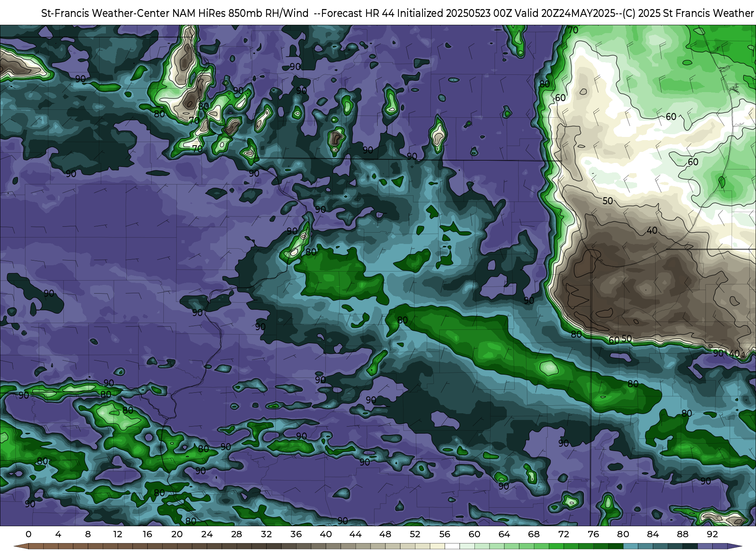756x551 pixels.
Task: Click the colorbar label 64
Action: click(504, 534)
